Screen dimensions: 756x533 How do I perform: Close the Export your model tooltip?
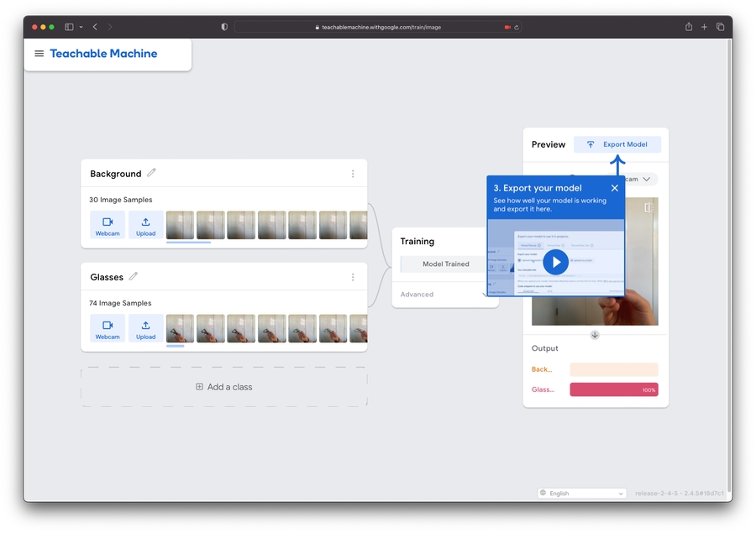pyautogui.click(x=615, y=188)
